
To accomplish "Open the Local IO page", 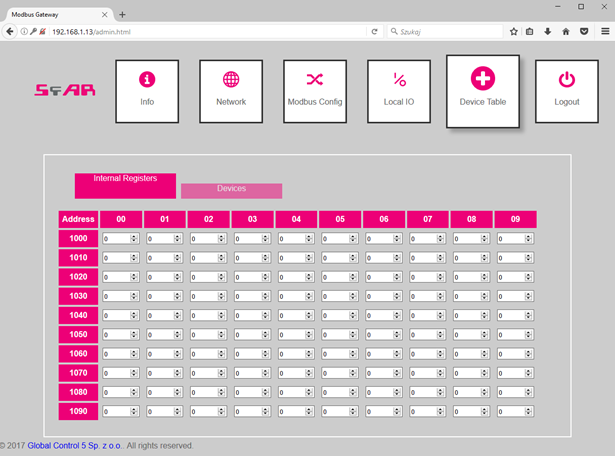I will [x=399, y=90].
